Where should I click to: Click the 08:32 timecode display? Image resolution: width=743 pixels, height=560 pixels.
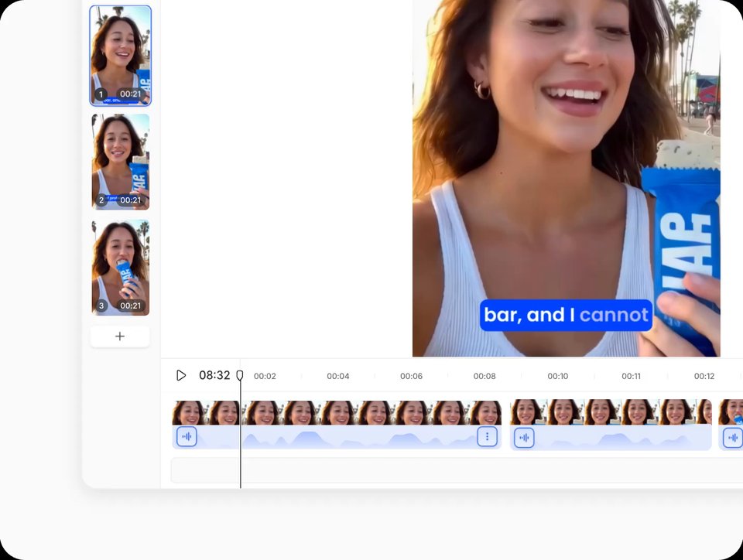click(x=214, y=375)
